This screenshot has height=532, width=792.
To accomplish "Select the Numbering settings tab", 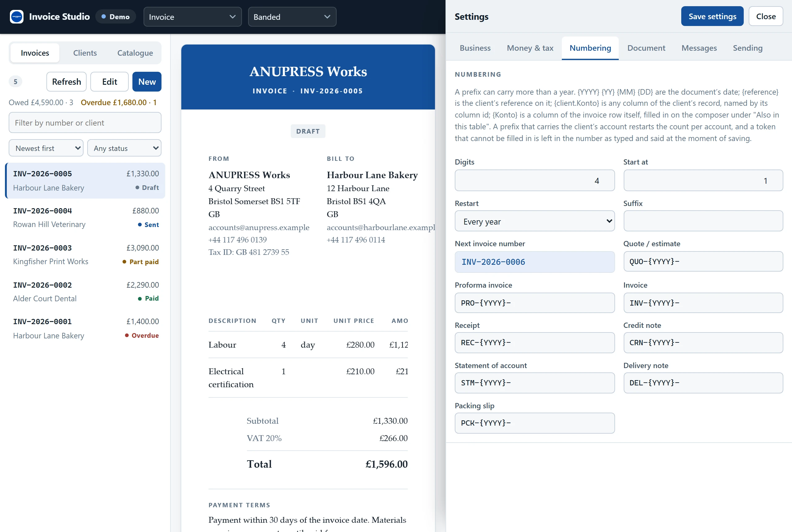I will (590, 48).
